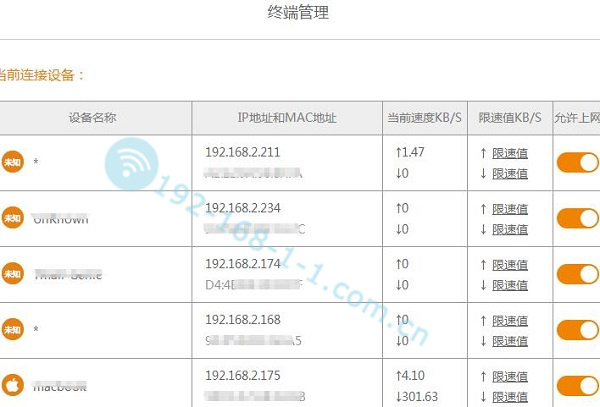Click the 当前速度KB/S column header

coord(425,118)
